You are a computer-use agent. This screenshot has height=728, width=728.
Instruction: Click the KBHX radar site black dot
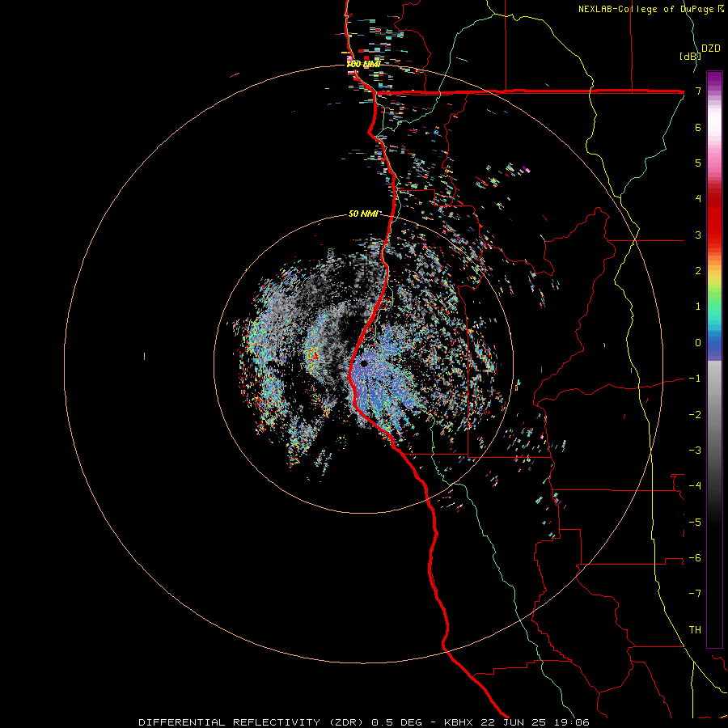pos(363,363)
